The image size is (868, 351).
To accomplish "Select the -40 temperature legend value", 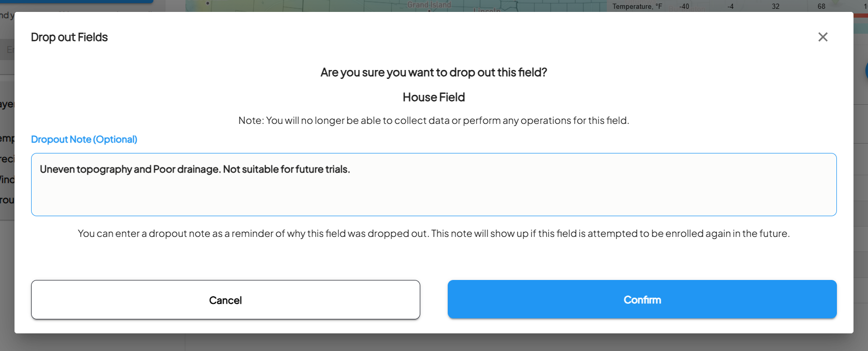I will (x=684, y=6).
